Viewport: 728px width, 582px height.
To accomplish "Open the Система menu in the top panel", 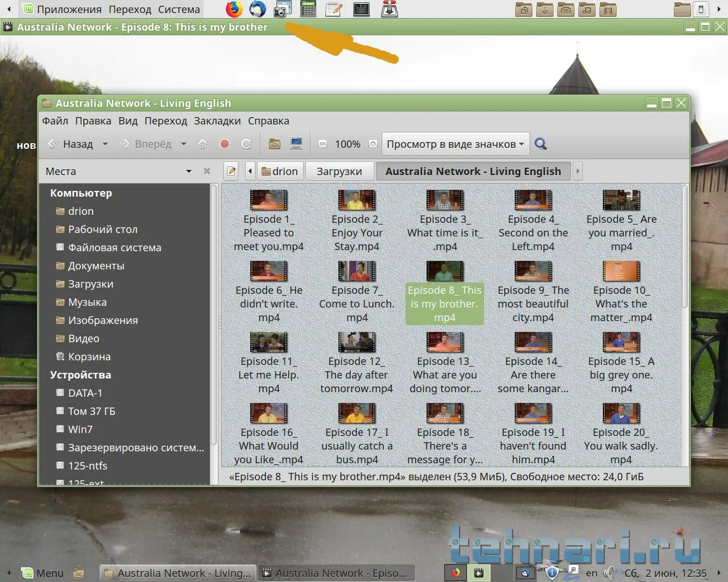I will pos(179,9).
